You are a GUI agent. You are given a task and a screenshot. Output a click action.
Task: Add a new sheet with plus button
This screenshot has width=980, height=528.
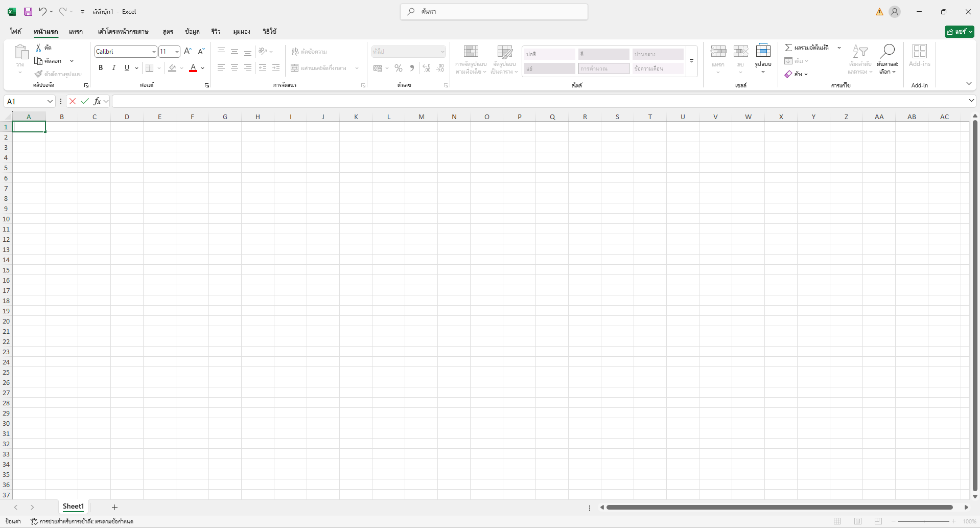coord(114,507)
